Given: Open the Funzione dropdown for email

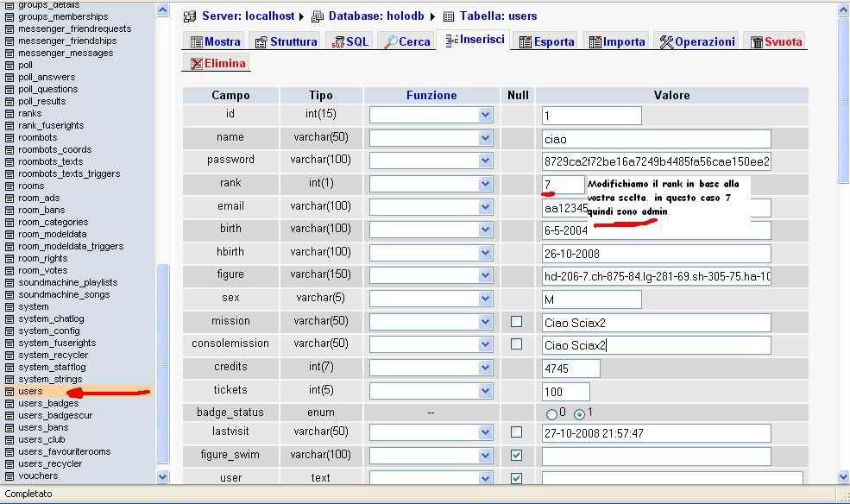Looking at the screenshot, I should [x=431, y=207].
